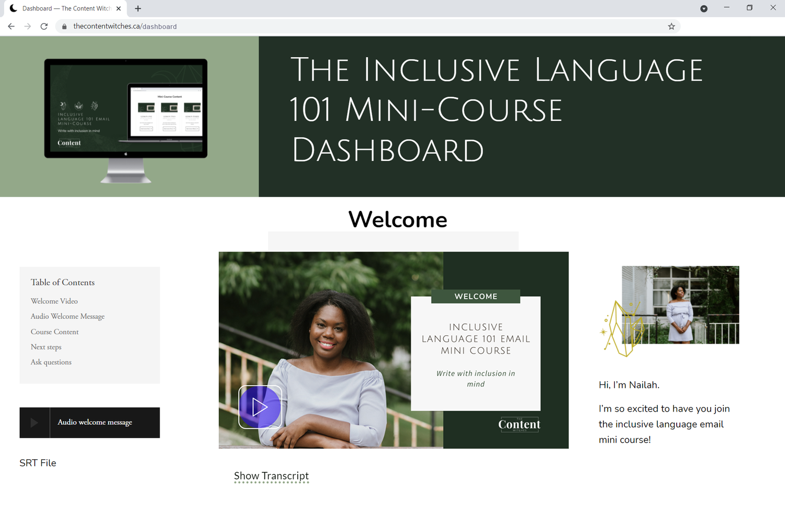
Task: Download the SRT File
Action: [38, 462]
